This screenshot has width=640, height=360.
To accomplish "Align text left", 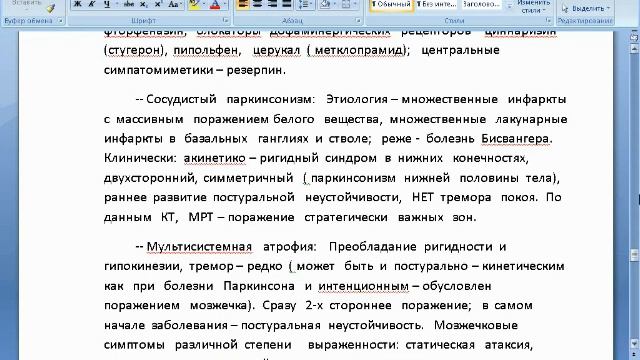I will point(242,4).
